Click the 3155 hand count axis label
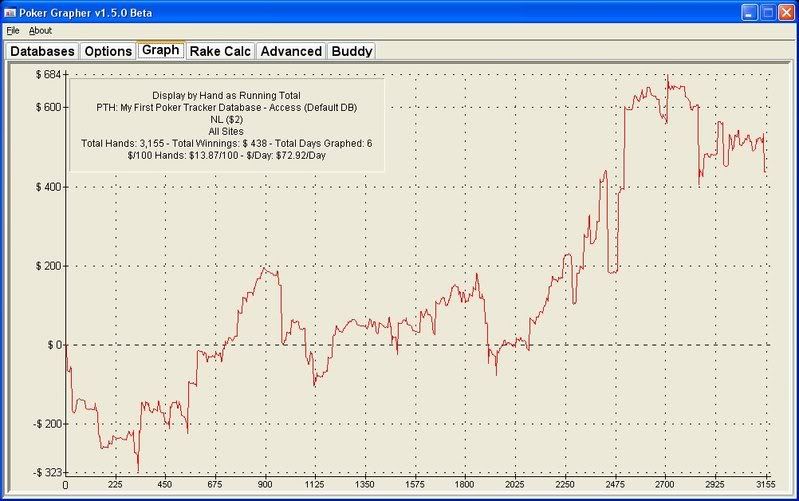This screenshot has height=501, width=799. click(x=764, y=485)
